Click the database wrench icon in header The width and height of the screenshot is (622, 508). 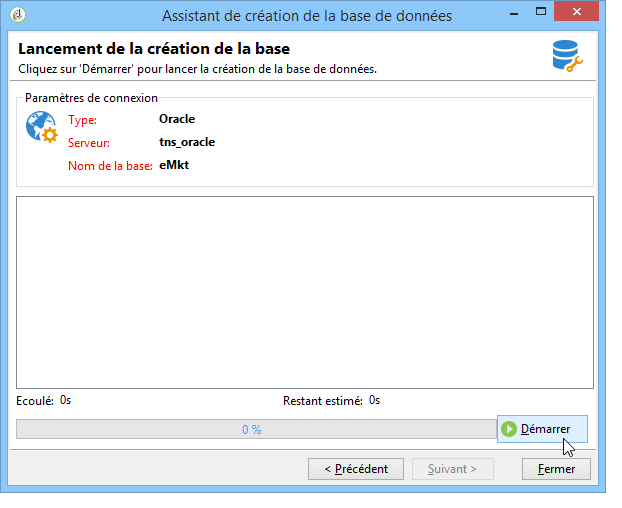(x=567, y=56)
